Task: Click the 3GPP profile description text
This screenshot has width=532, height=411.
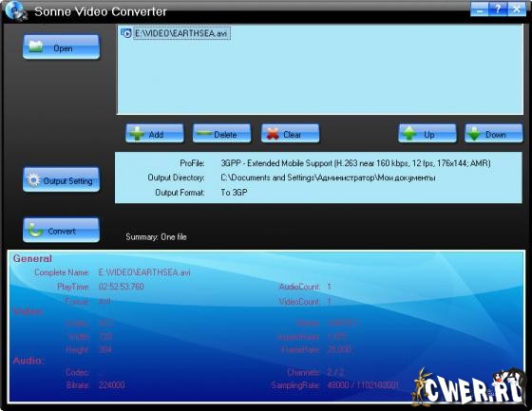Action: (355, 163)
